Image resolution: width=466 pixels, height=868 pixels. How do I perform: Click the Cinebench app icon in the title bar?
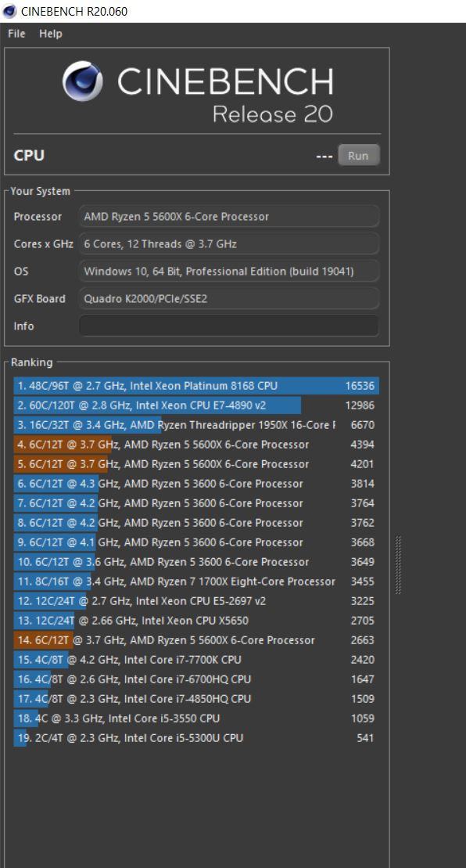(x=9, y=10)
